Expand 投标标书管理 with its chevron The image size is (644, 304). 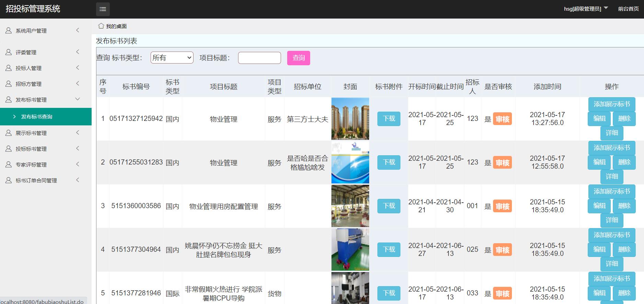[x=78, y=148]
